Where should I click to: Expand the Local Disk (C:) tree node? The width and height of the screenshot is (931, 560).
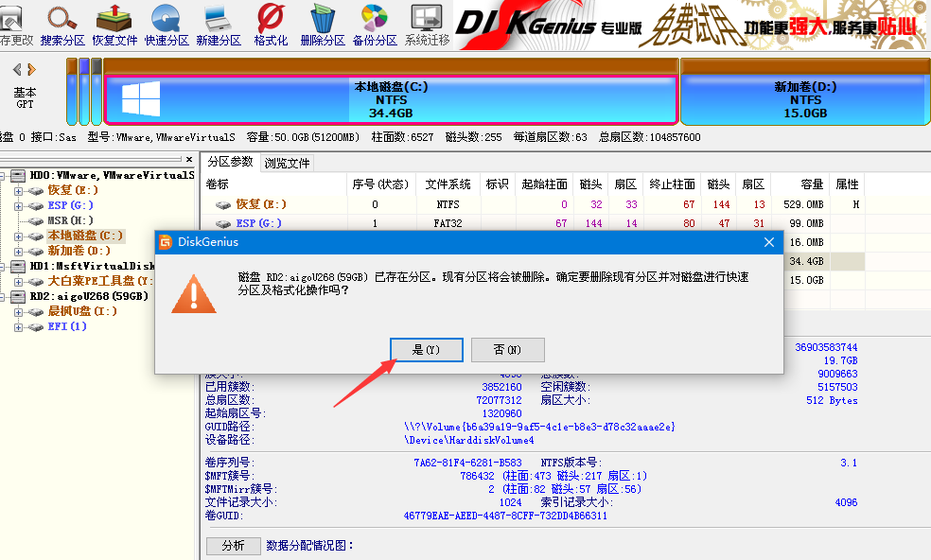[x=18, y=236]
